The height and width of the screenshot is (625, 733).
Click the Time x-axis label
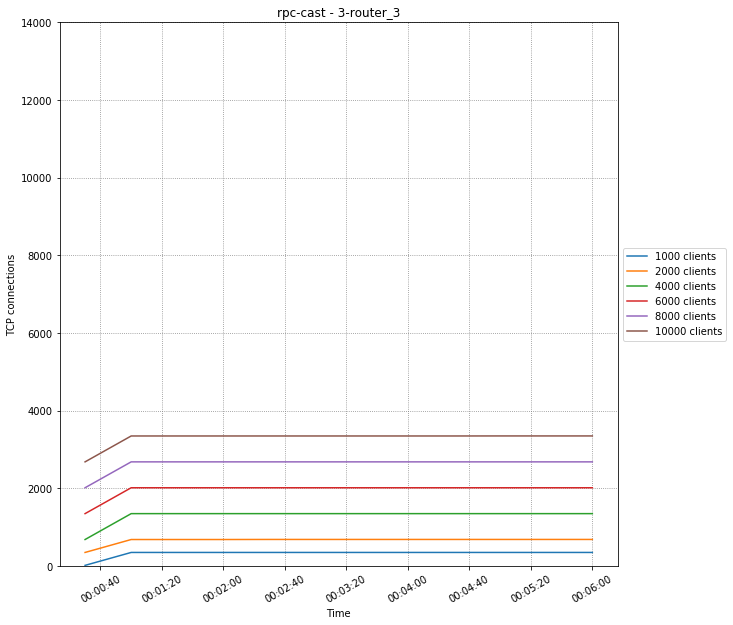click(338, 613)
